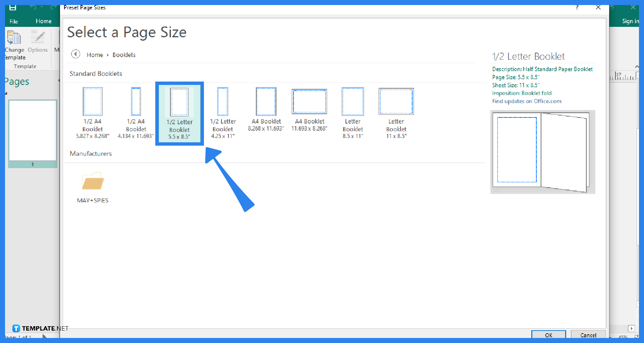This screenshot has height=343, width=644.
Task: Click Booklets in the breadcrumb path
Action: tap(124, 55)
